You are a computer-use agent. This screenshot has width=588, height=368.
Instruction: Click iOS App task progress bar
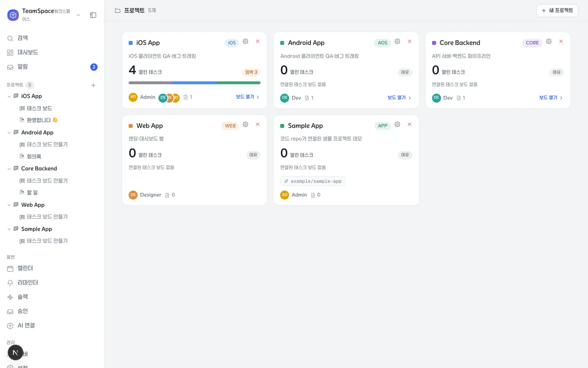click(194, 83)
